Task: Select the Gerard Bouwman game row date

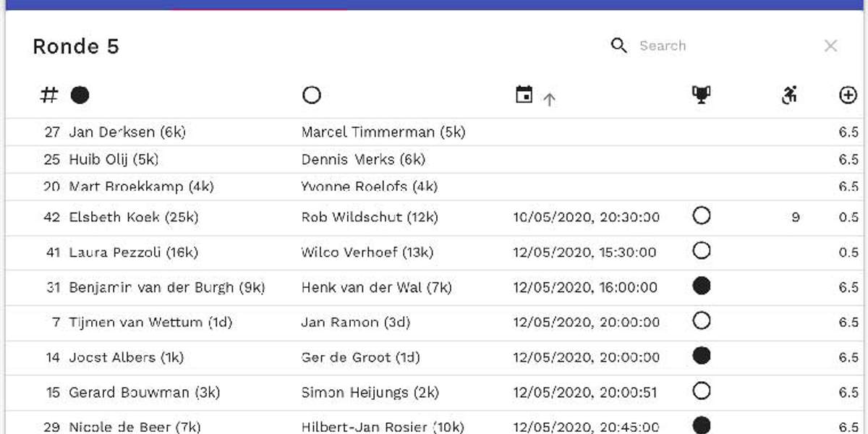Action: (x=586, y=393)
